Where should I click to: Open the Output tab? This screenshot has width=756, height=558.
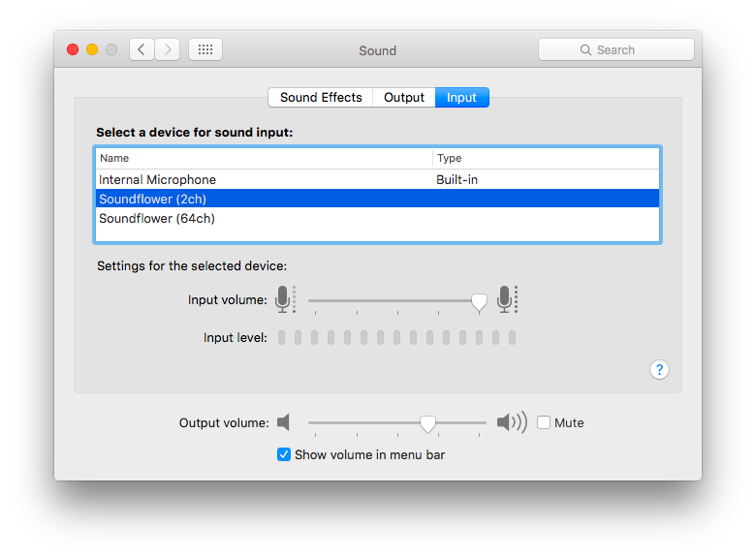(x=404, y=97)
